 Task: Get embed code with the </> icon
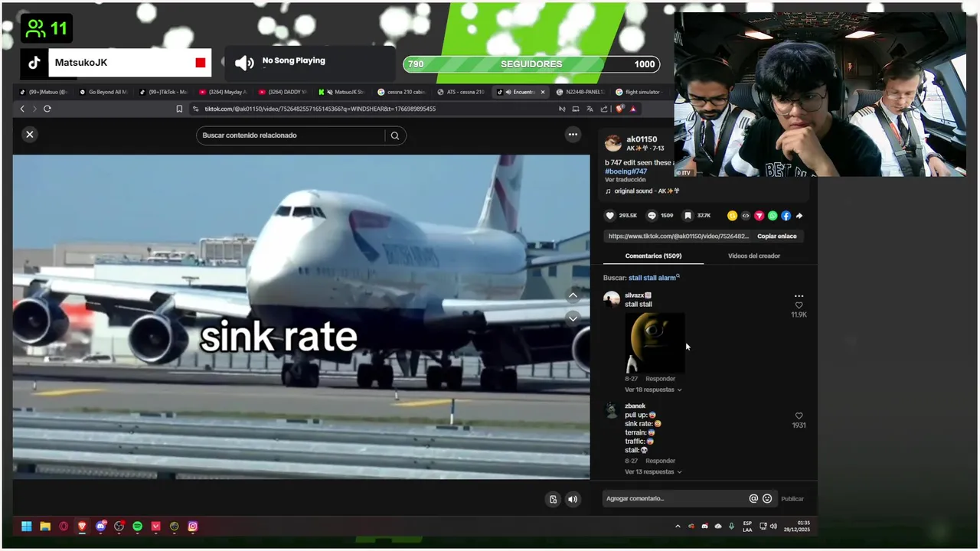tap(746, 216)
